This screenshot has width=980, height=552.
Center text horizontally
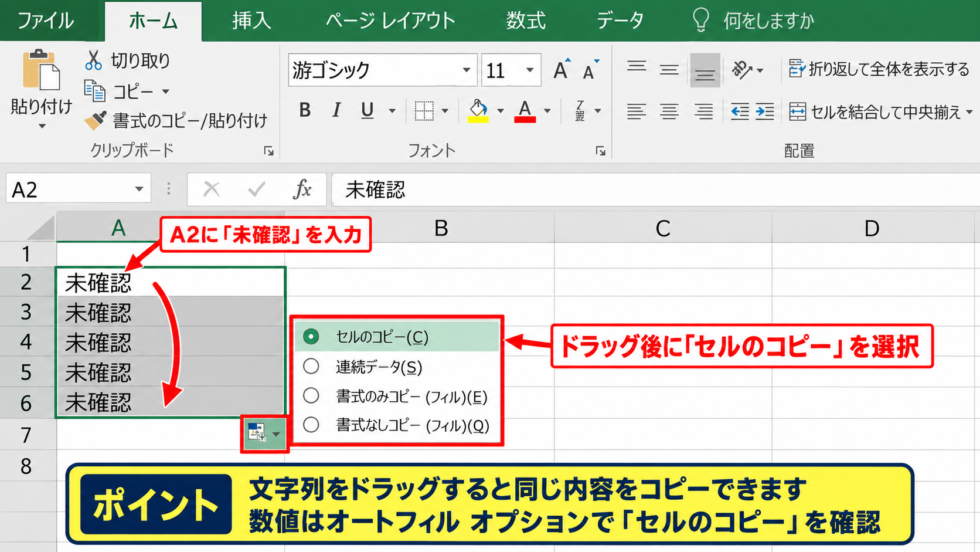coord(669,111)
